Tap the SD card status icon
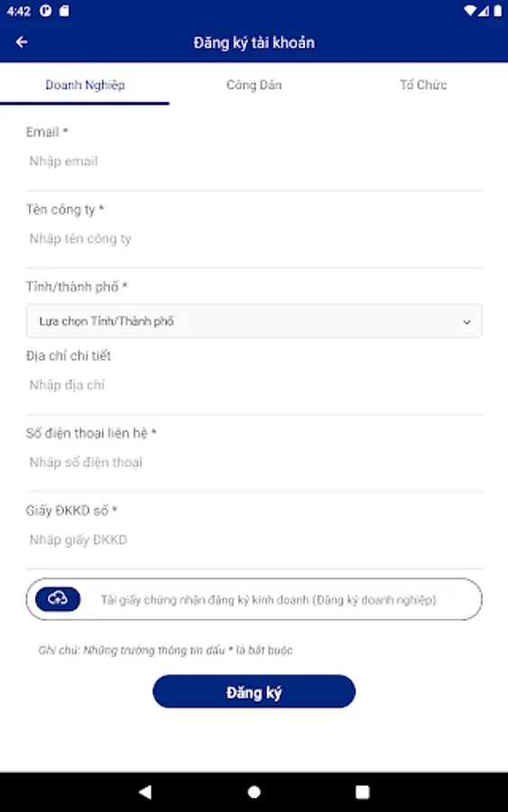 [x=64, y=10]
